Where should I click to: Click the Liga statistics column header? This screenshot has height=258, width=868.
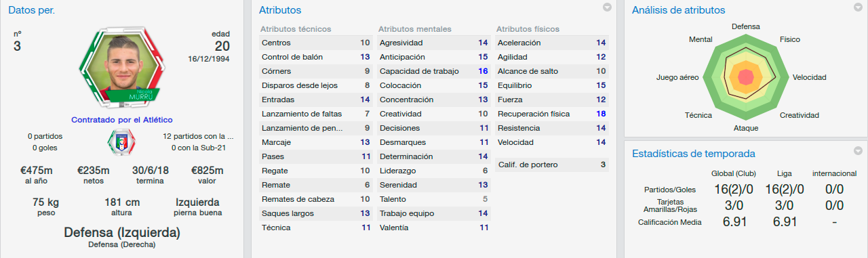coord(783,173)
